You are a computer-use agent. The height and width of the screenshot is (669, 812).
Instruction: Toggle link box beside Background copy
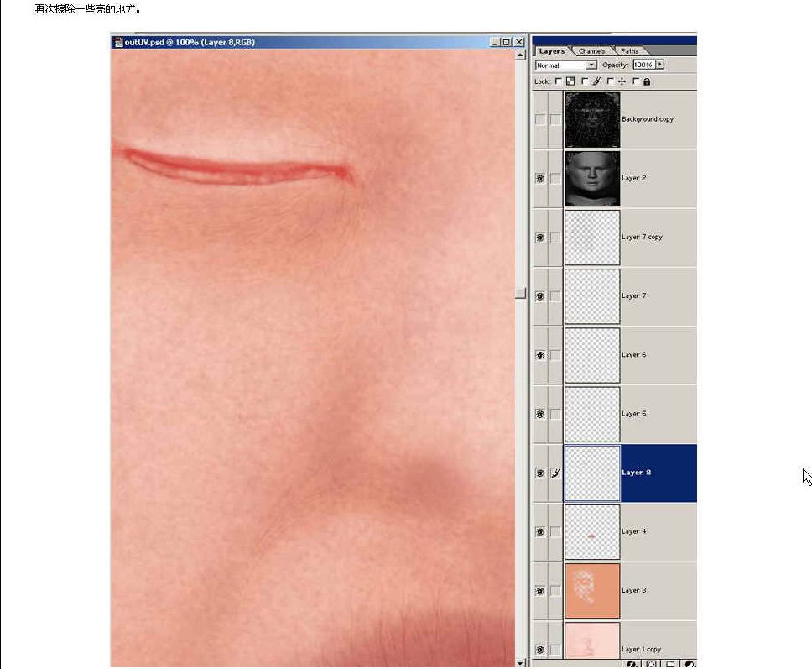point(555,120)
